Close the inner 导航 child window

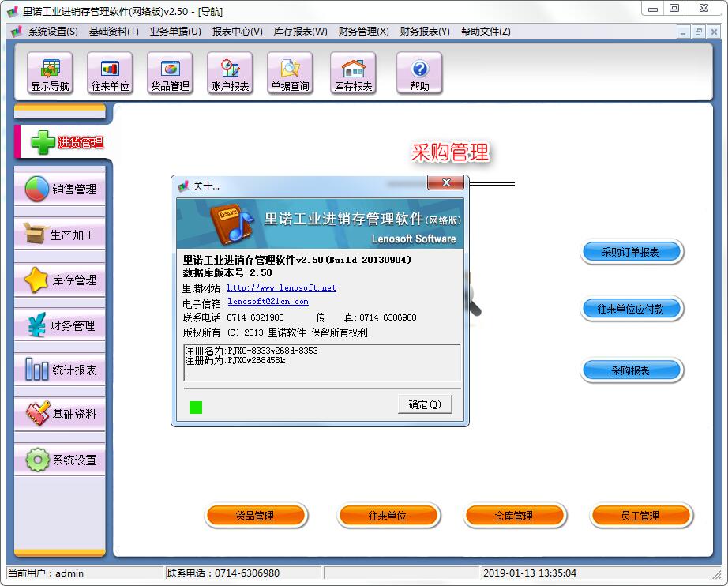tap(714, 32)
